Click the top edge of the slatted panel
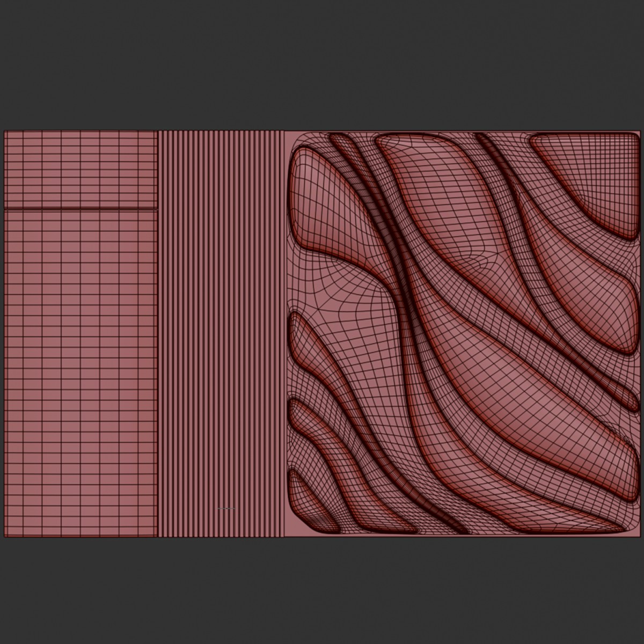This screenshot has width=644, height=644. pyautogui.click(x=221, y=131)
